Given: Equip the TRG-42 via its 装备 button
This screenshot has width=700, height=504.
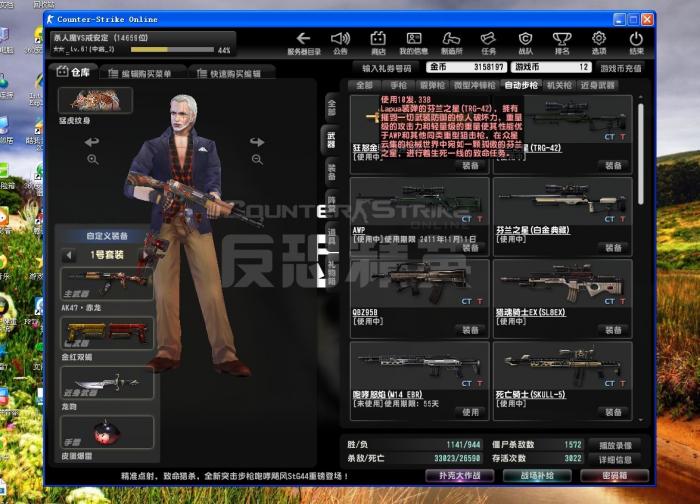Looking at the screenshot, I should (x=613, y=166).
